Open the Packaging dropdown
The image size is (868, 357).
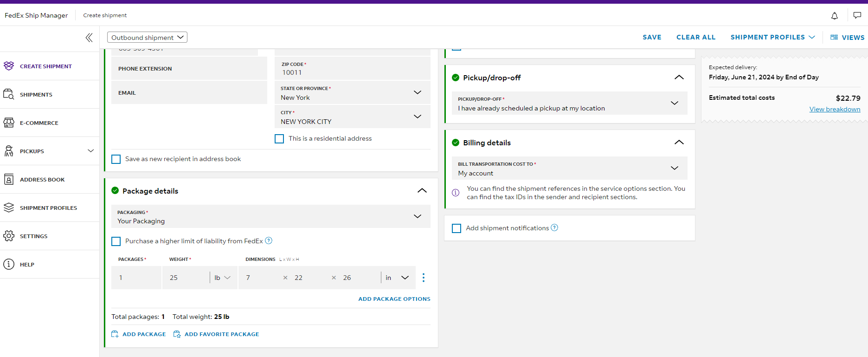271,216
